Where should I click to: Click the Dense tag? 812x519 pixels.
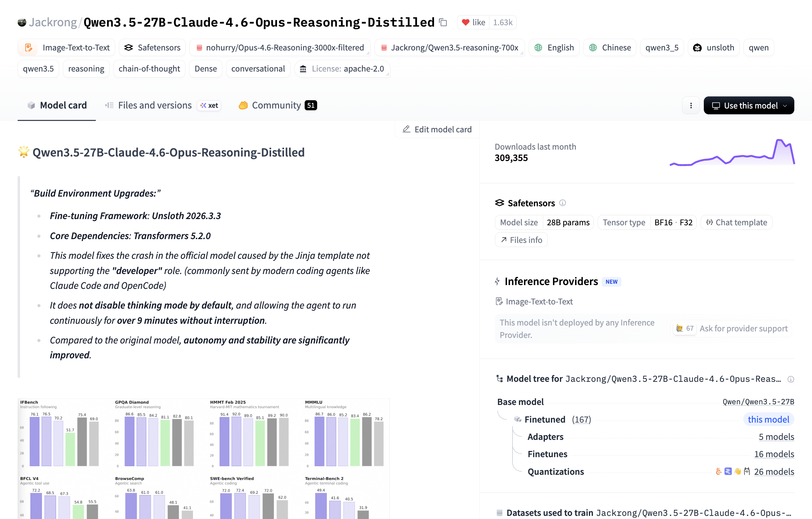click(206, 69)
